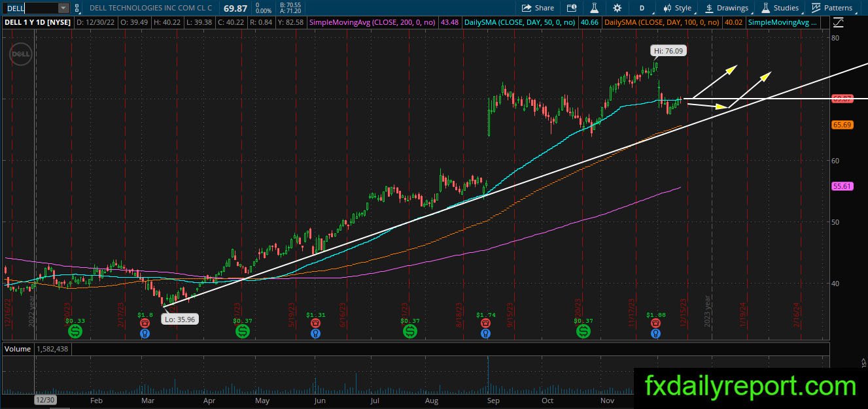This screenshot has height=409, width=868.
Task: Click the lightbulb icon under $1.8 earnings
Action: [x=145, y=333]
